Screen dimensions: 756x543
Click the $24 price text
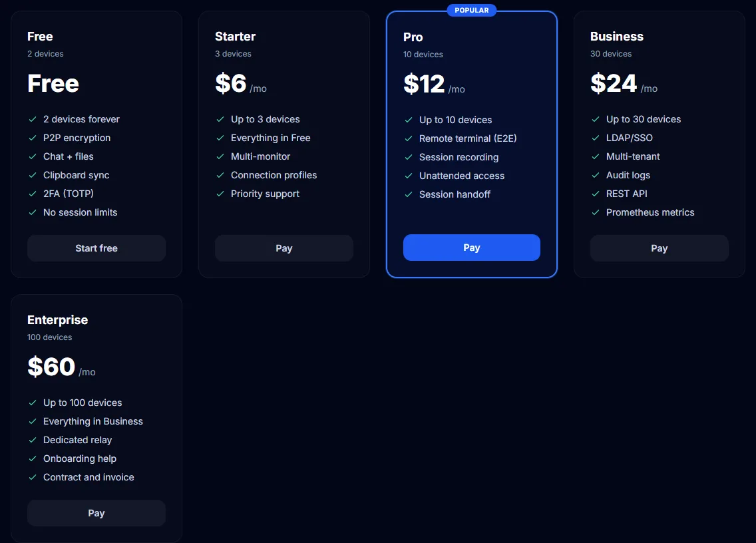[x=614, y=83]
